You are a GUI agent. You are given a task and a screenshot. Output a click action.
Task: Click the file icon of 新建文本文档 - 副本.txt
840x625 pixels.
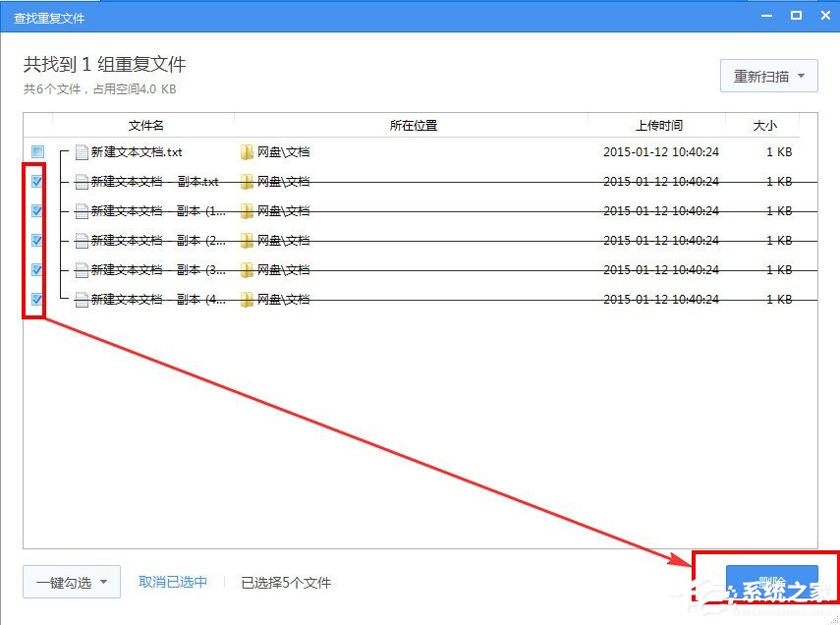80,181
